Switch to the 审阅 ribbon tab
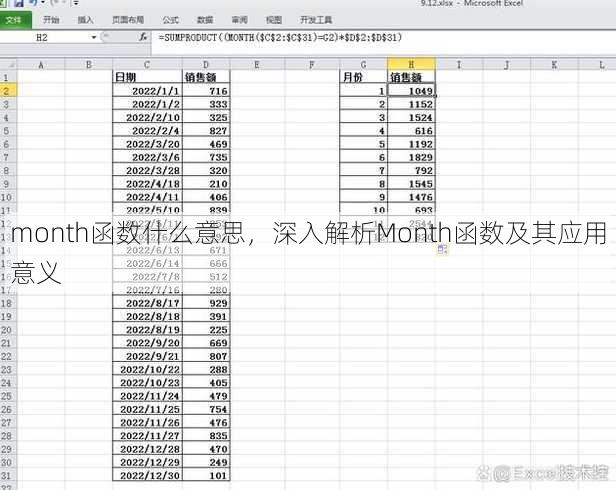Viewport: 616px width, 490px height. pos(239,20)
